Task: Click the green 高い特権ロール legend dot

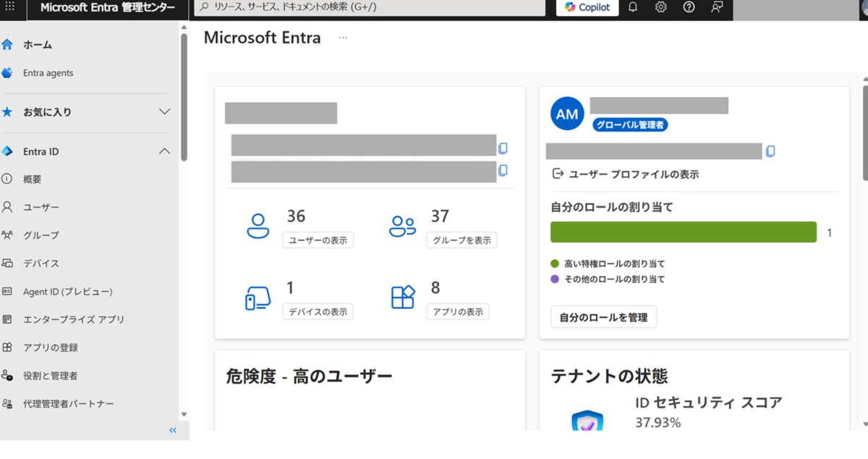Action: (x=555, y=264)
